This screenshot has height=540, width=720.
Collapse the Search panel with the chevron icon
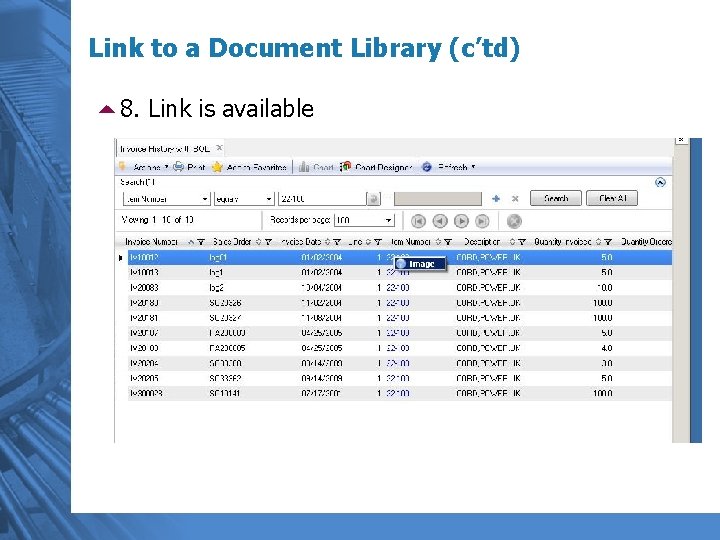660,183
